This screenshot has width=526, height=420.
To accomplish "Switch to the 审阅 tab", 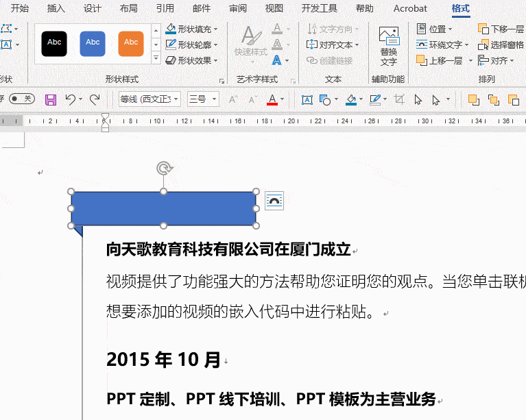I will pyautogui.click(x=237, y=8).
